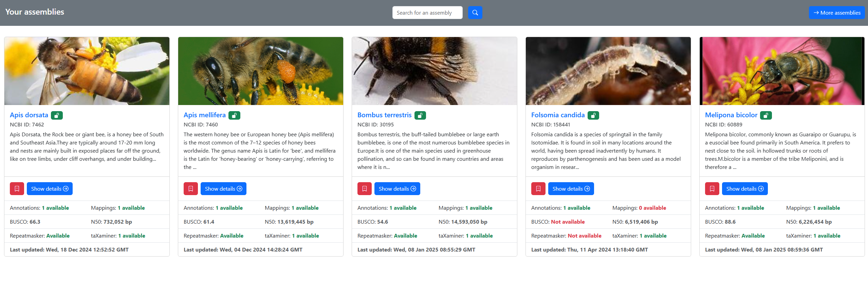Open More assemblies page

point(837,13)
